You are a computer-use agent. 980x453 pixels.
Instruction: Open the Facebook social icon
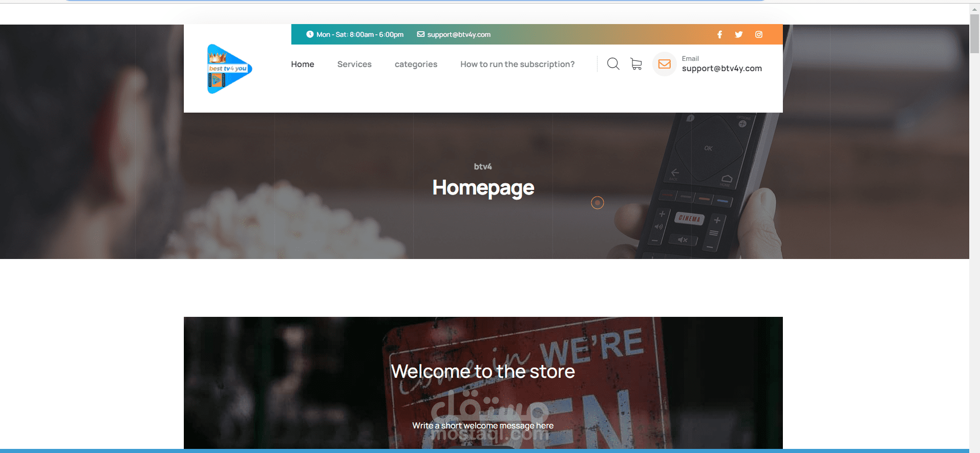coord(719,34)
